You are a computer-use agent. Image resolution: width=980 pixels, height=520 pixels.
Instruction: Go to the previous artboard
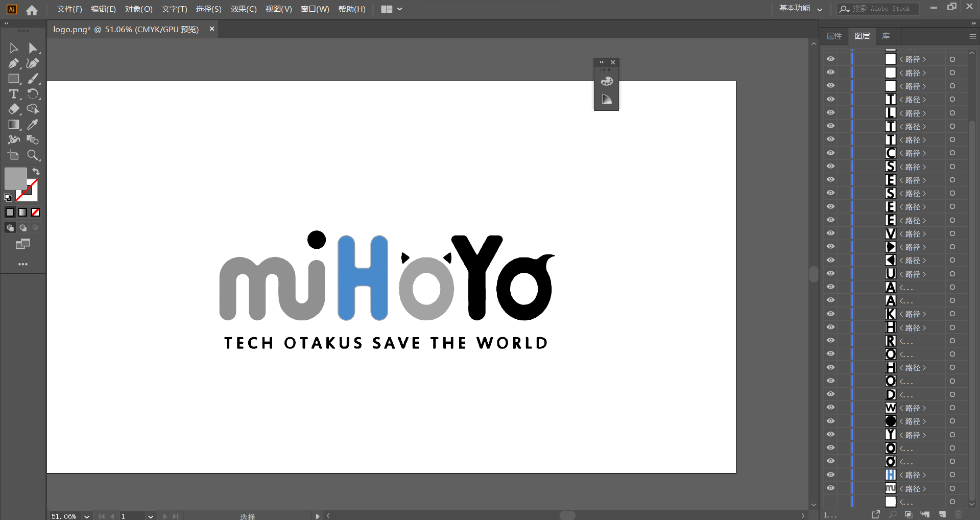tap(112, 516)
